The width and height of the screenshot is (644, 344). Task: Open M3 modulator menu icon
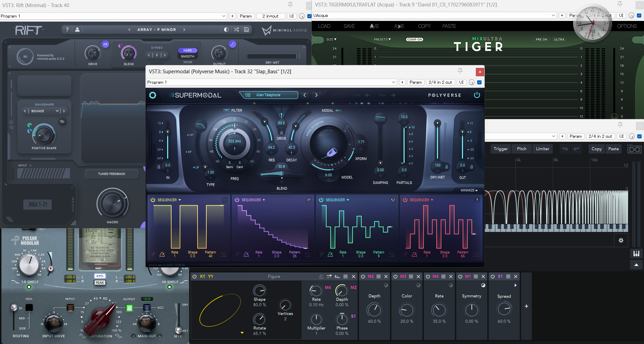click(x=411, y=276)
